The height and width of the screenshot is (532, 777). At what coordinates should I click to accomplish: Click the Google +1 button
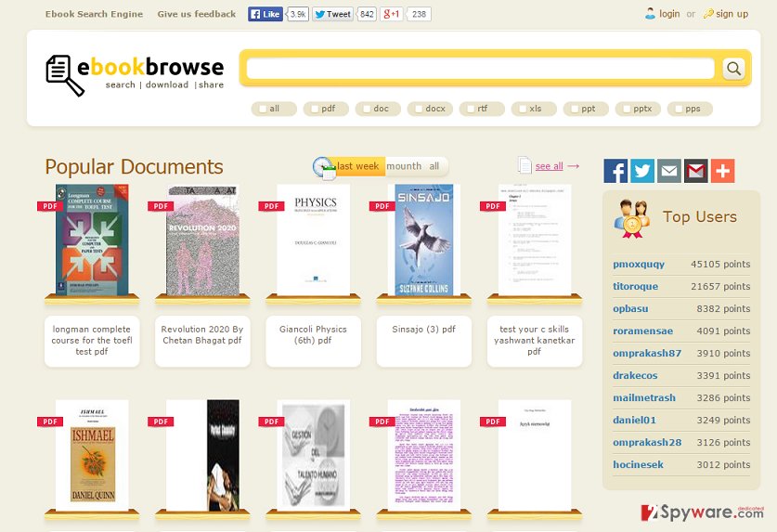point(391,14)
